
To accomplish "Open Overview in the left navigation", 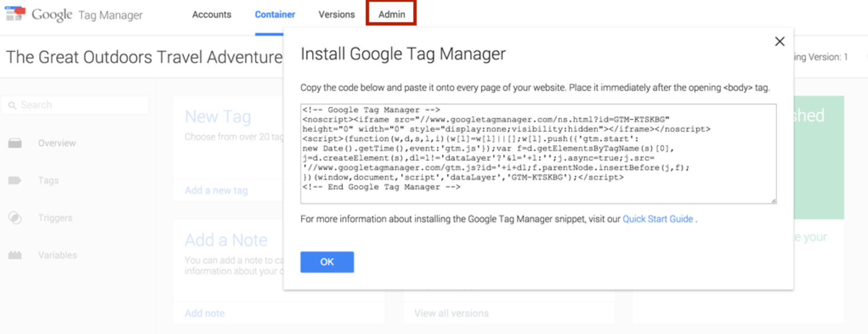I will (x=57, y=143).
